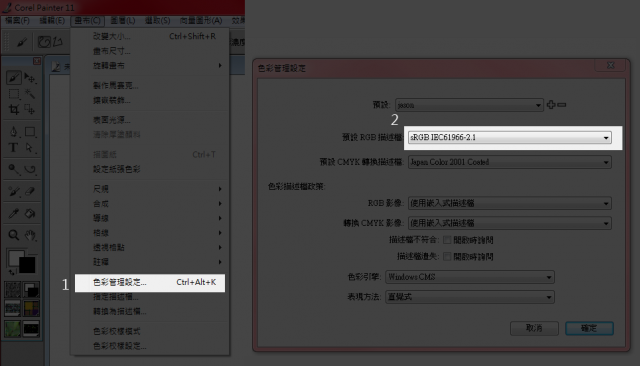This screenshot has width=640, height=366.
Task: Select the Magic Wand tool
Action: [x=30, y=94]
